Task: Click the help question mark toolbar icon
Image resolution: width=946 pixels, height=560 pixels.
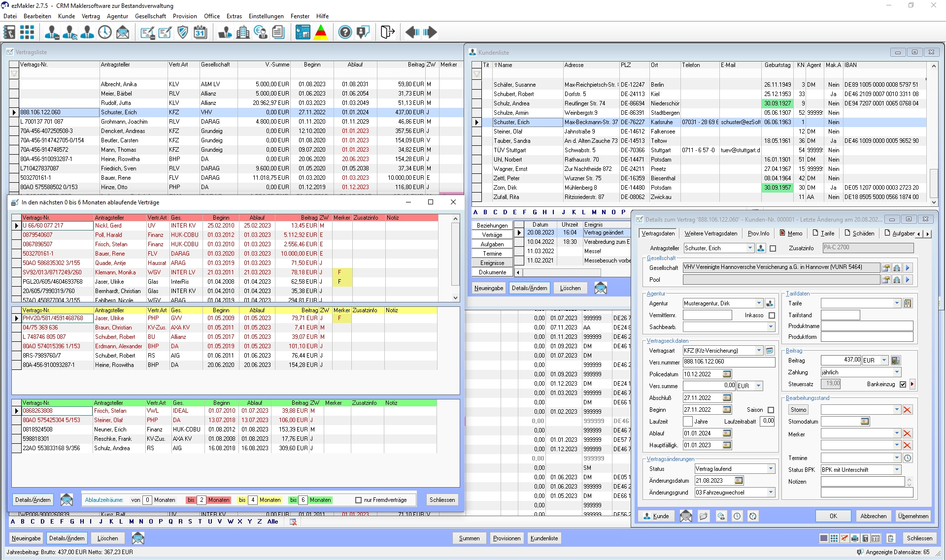Action: (345, 33)
